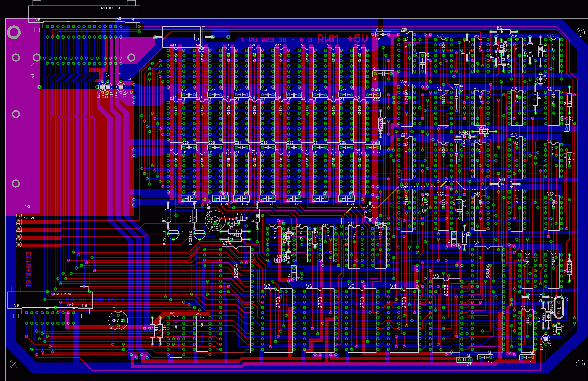Click the top-right corner mounting hole

[580, 32]
